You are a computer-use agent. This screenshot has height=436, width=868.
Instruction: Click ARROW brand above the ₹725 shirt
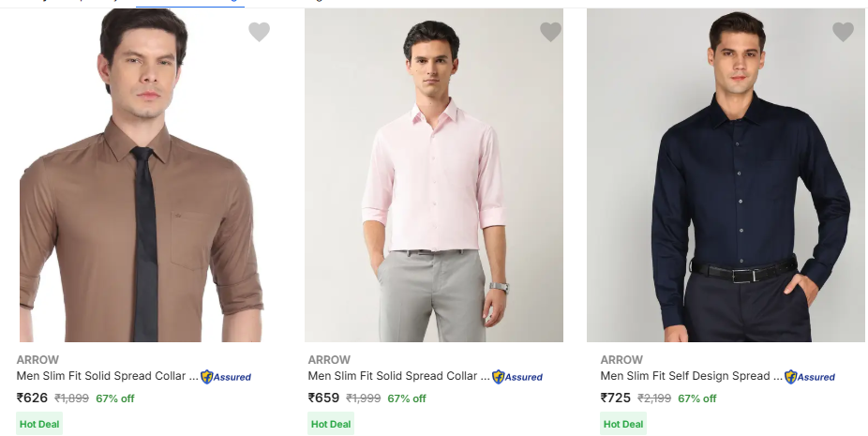point(621,360)
